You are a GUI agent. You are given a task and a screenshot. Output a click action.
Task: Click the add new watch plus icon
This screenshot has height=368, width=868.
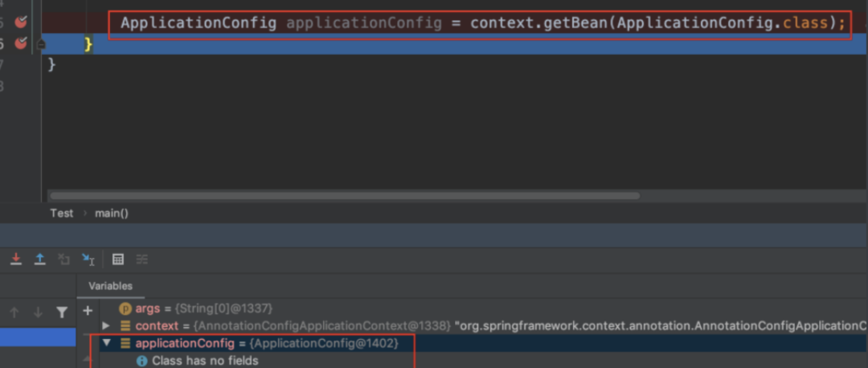click(88, 310)
